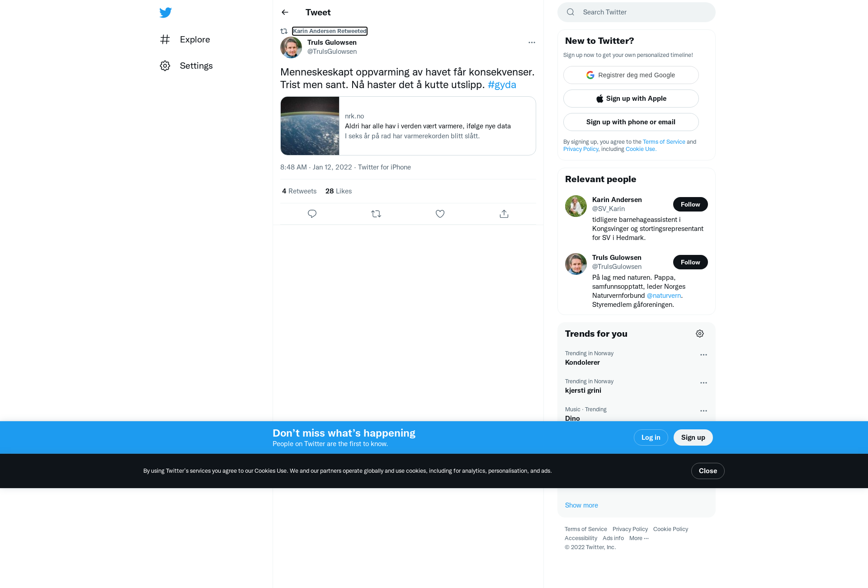Share the tweet with share icon

click(x=504, y=214)
